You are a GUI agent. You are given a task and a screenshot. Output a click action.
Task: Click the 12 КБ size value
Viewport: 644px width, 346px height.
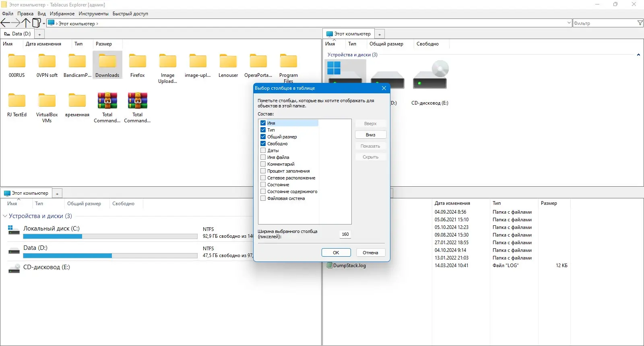(561, 266)
